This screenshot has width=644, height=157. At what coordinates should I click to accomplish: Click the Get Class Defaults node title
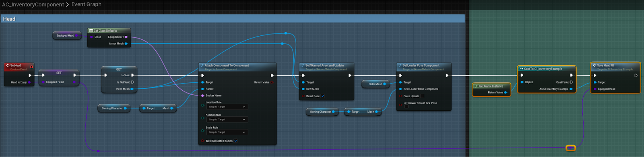(105, 31)
